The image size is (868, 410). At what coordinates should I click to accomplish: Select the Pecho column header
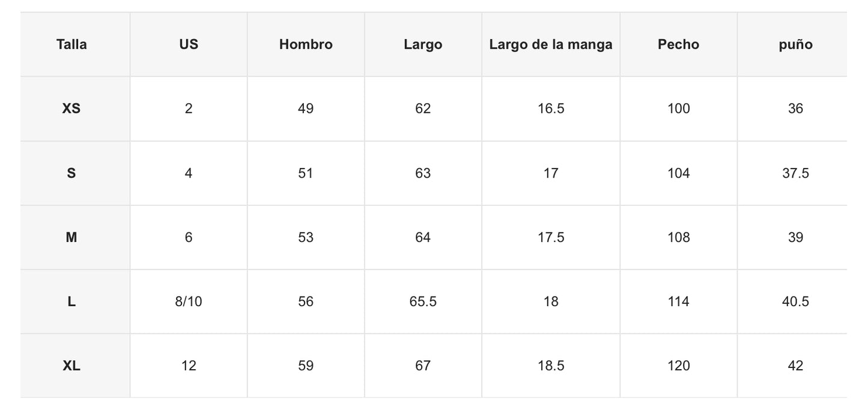click(678, 44)
